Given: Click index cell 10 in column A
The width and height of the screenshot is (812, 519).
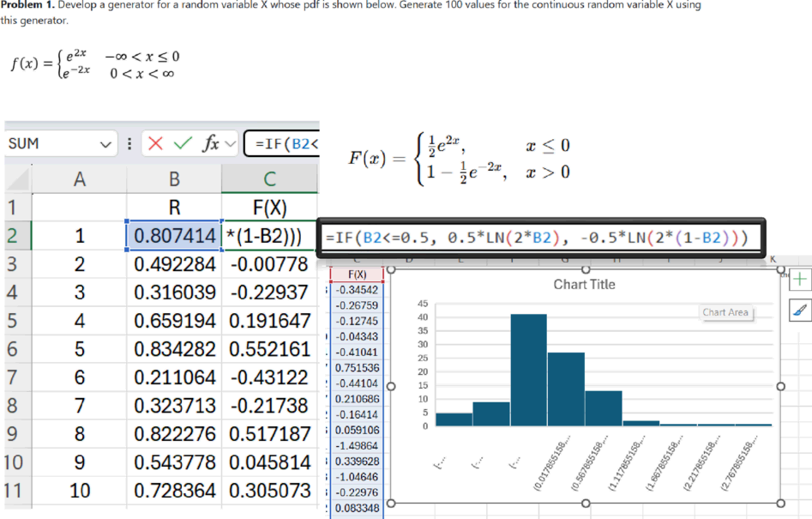Looking at the screenshot, I should tap(79, 491).
